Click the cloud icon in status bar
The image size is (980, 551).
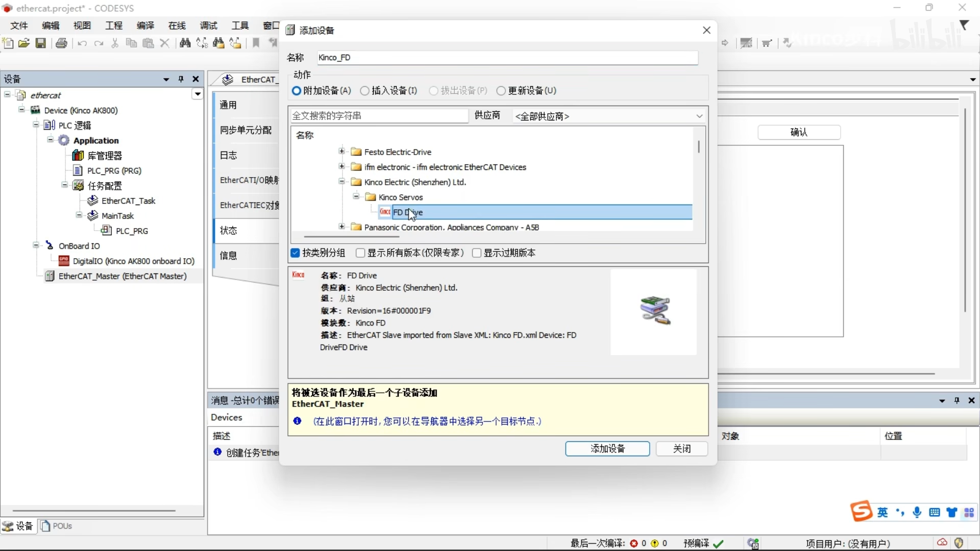click(942, 543)
